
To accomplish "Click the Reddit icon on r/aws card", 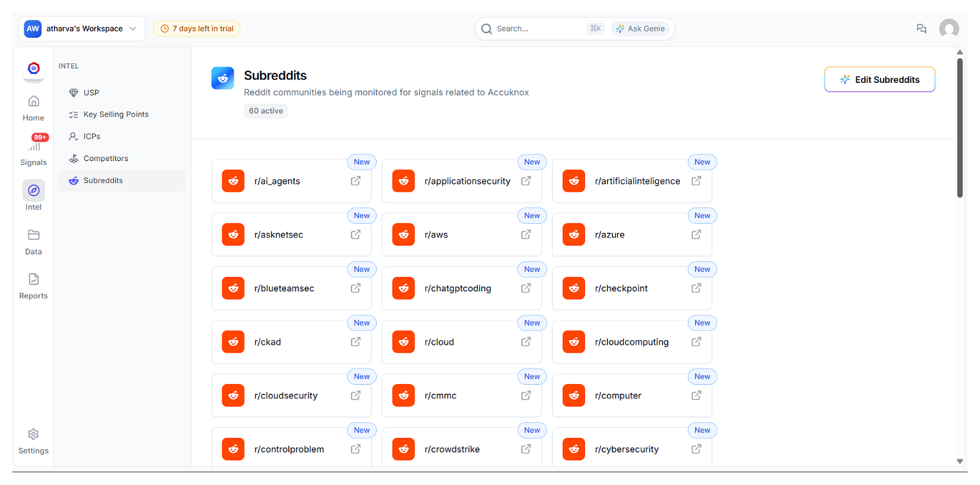I will click(x=404, y=234).
